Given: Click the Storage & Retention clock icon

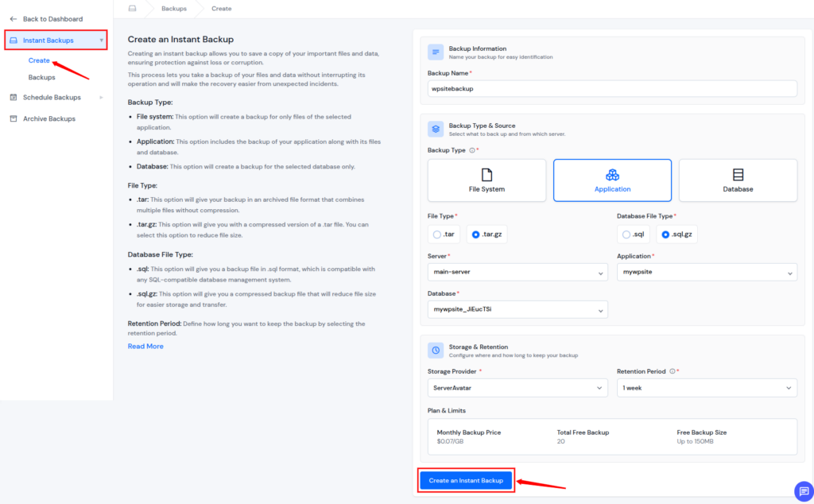Looking at the screenshot, I should pos(435,351).
